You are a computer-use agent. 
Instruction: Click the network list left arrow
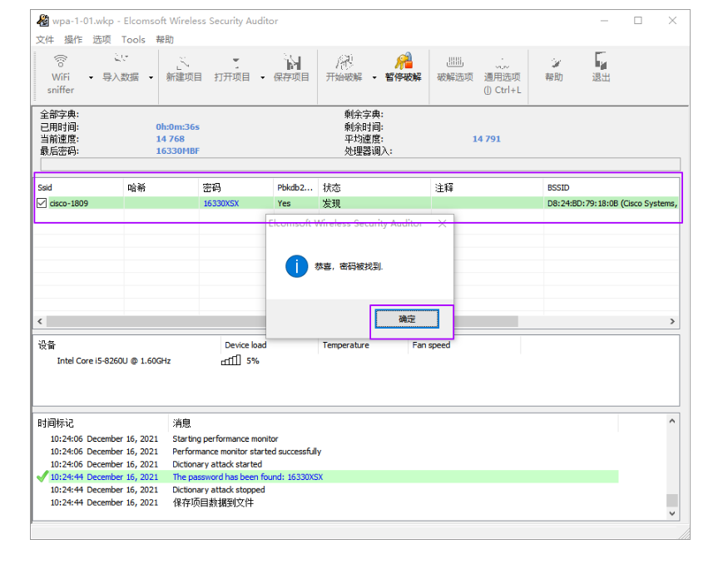40,321
